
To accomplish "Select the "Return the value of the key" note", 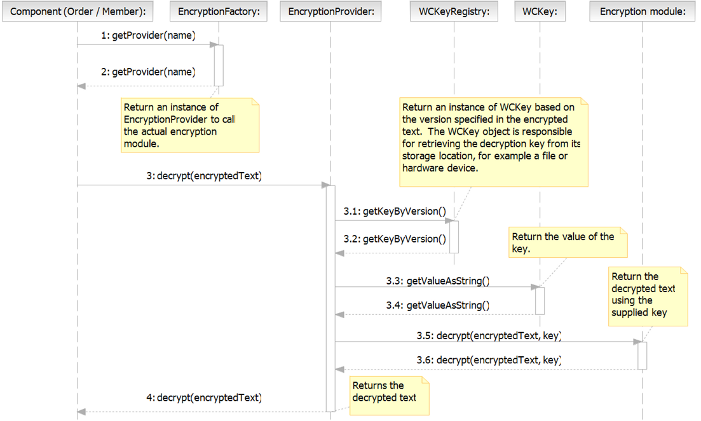I will pos(566,243).
